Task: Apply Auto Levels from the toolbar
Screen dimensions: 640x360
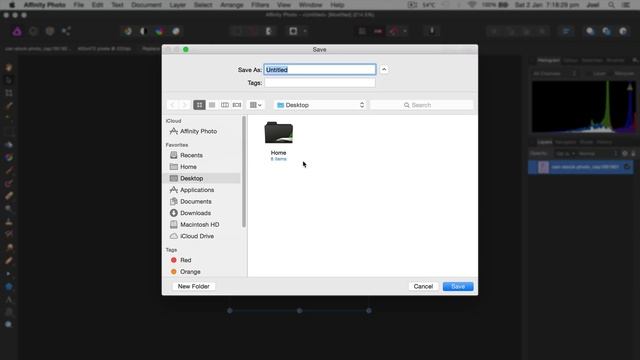Action: pos(128,31)
